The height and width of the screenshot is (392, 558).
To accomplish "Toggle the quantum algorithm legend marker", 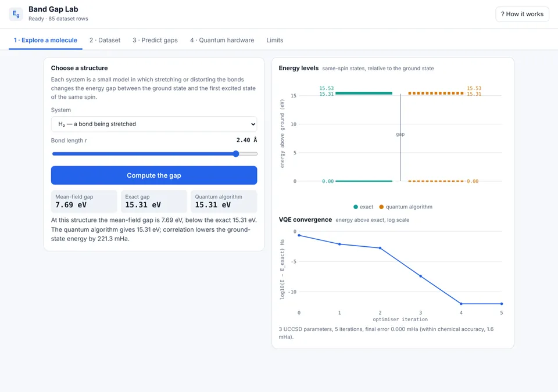I will point(381,207).
